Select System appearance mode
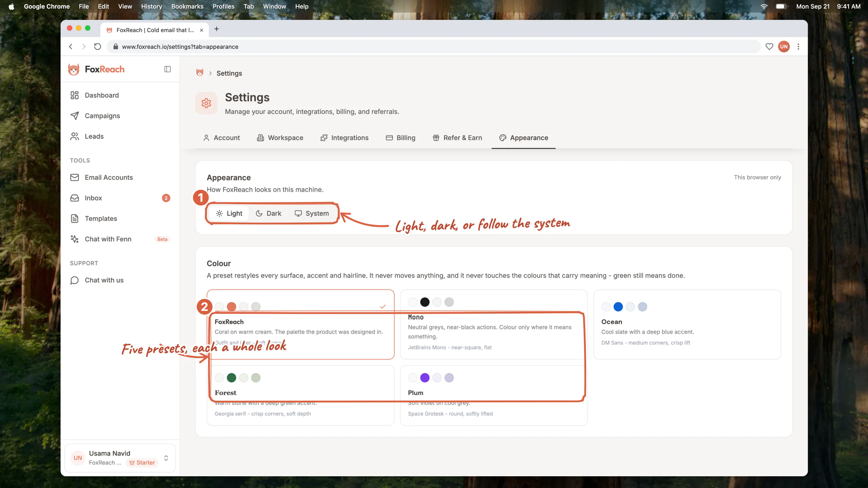 pyautogui.click(x=312, y=214)
